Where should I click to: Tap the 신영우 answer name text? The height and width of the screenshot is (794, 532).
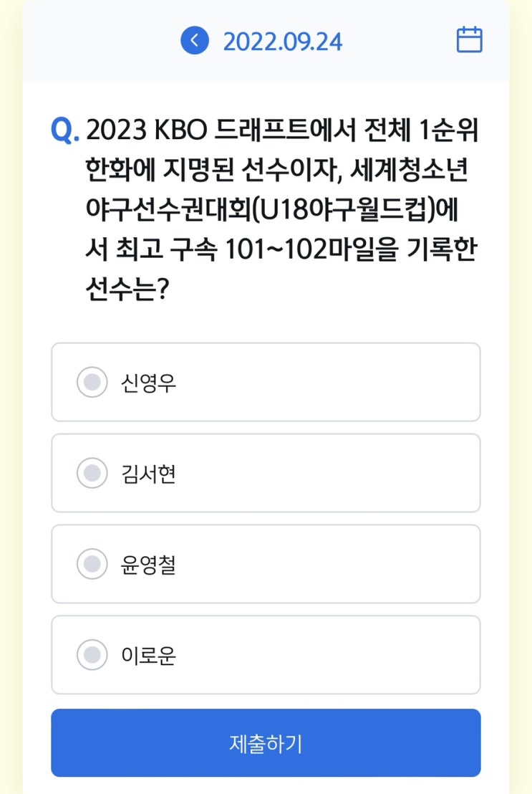pyautogui.click(x=148, y=383)
